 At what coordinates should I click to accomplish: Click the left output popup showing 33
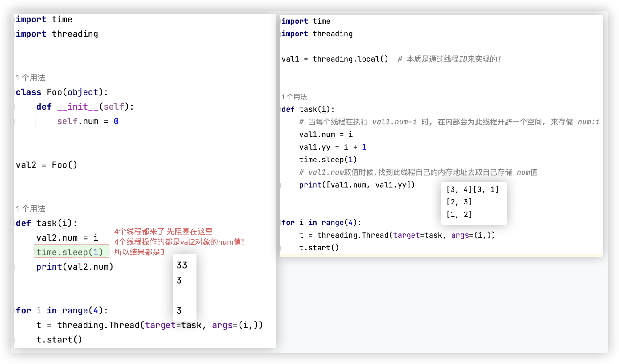[182, 265]
